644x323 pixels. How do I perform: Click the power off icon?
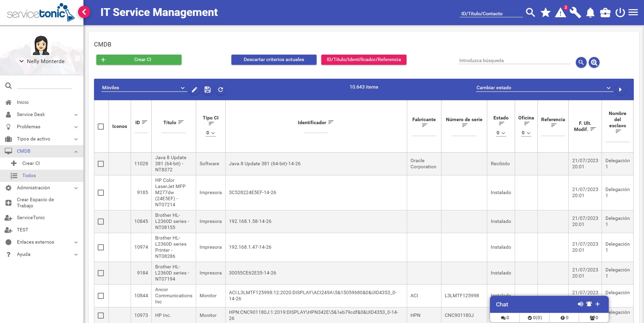tap(620, 12)
